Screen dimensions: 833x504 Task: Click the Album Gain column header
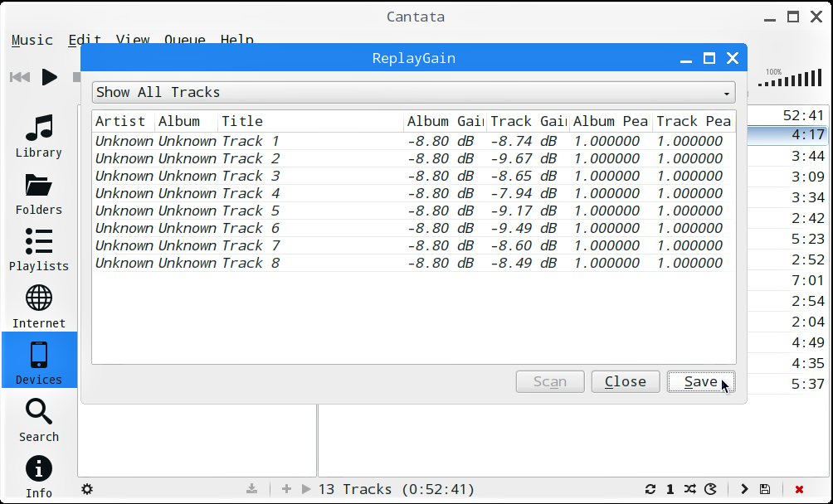pyautogui.click(x=446, y=122)
